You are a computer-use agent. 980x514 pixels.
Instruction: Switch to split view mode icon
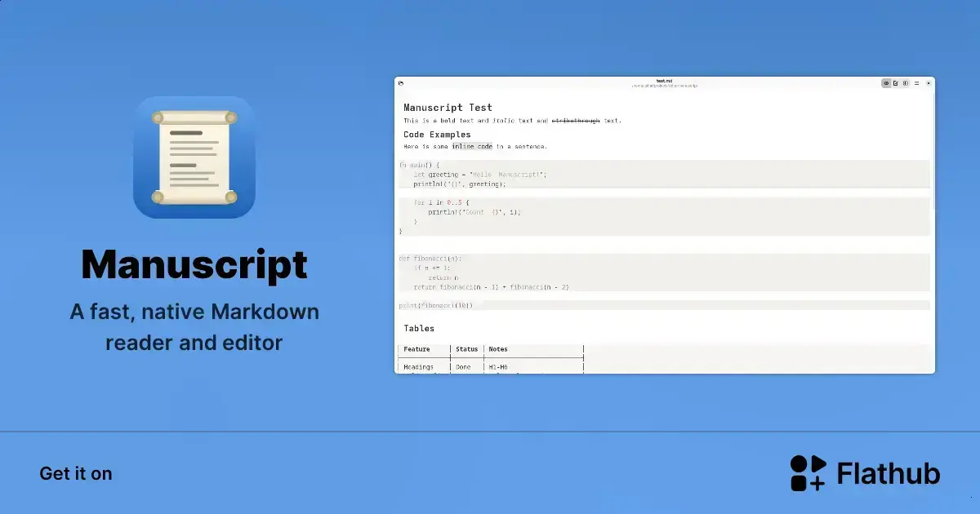[905, 83]
